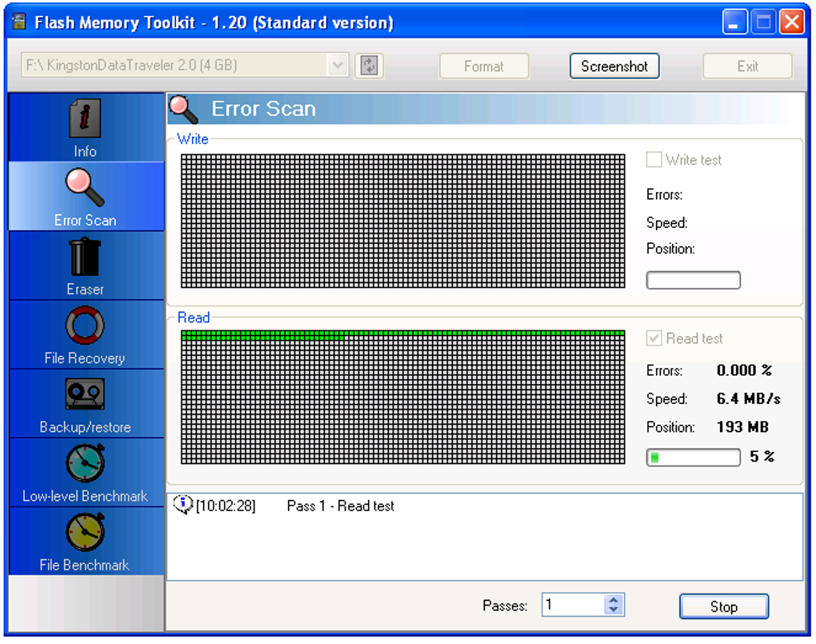Screen dimensions: 816x644
Task: Click the '[10:02:28]' timestamp in log
Action: coord(226,506)
